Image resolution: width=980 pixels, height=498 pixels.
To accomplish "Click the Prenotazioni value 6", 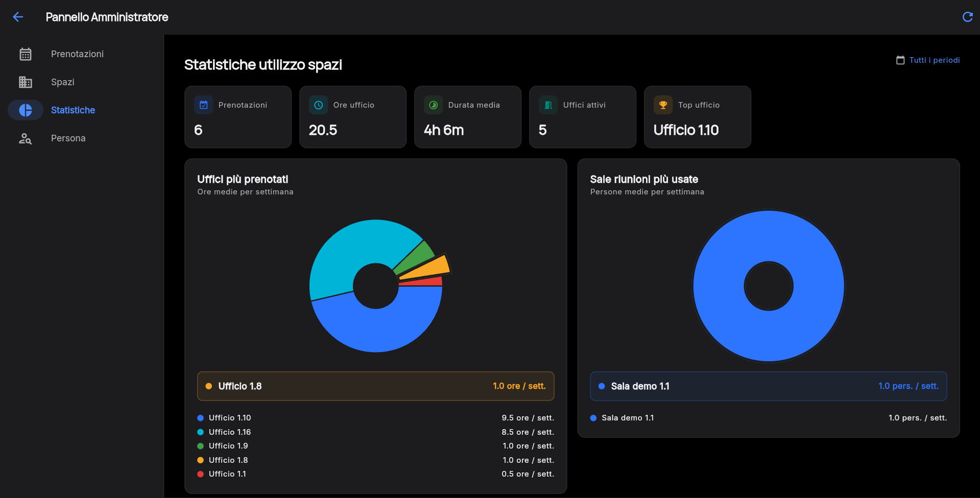I will (198, 130).
